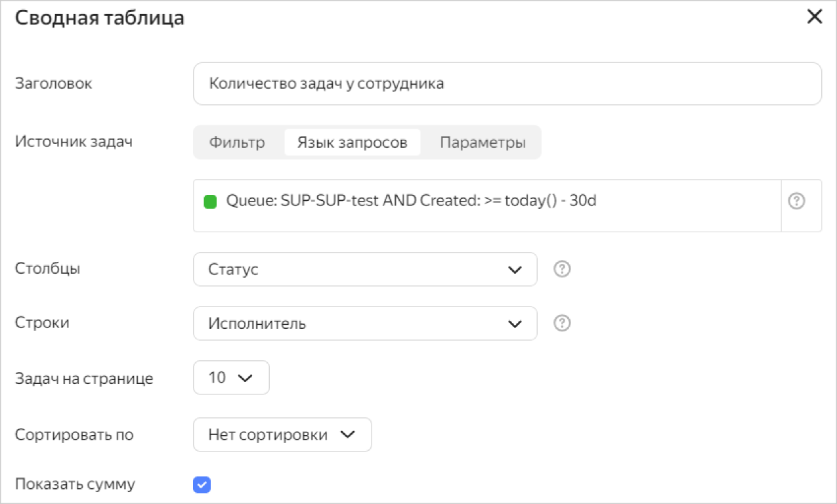Expand the Строки dropdown showing Исполнитель
Image resolution: width=837 pixels, height=504 pixels.
[x=365, y=324]
